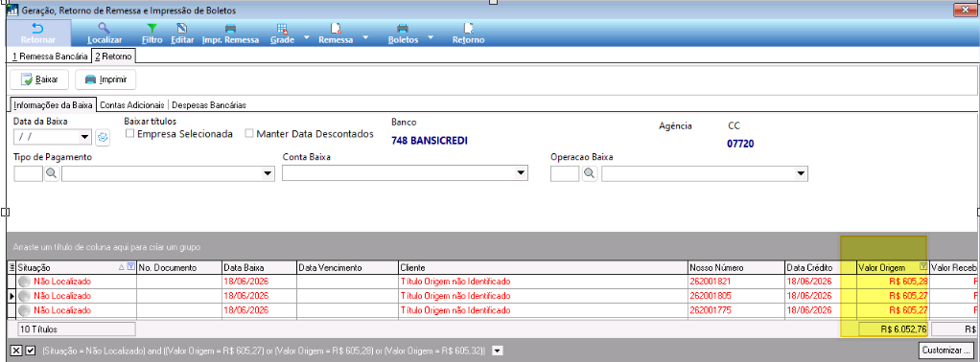
Task: Toggle the Manter Data Descontados checkbox
Action: click(x=249, y=133)
